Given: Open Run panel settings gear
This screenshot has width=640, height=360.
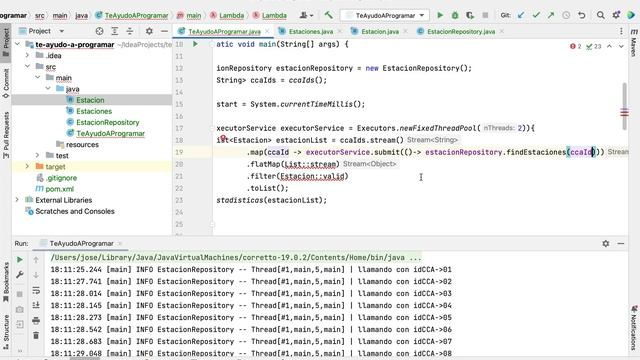Looking at the screenshot, I should 606,243.
